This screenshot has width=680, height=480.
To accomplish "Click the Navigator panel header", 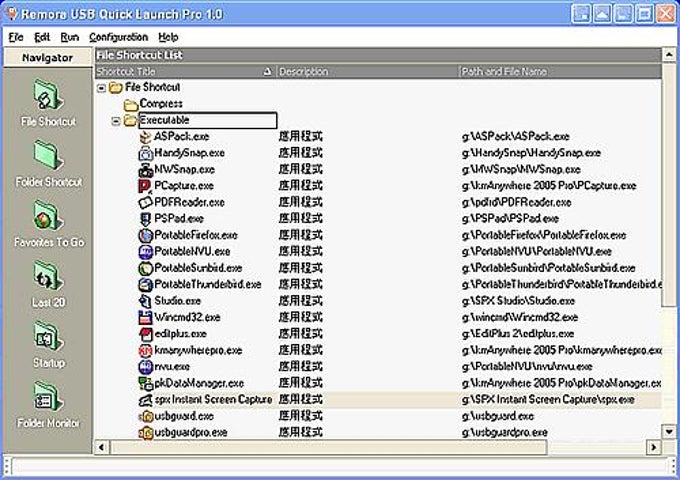I will (x=48, y=58).
